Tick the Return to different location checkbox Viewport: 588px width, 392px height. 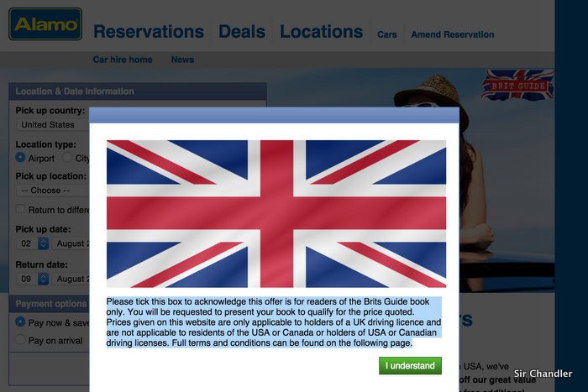click(20, 209)
